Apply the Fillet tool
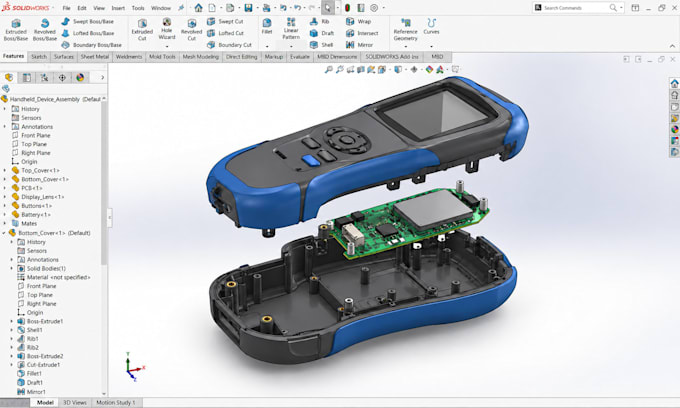680x408 pixels. (x=267, y=26)
